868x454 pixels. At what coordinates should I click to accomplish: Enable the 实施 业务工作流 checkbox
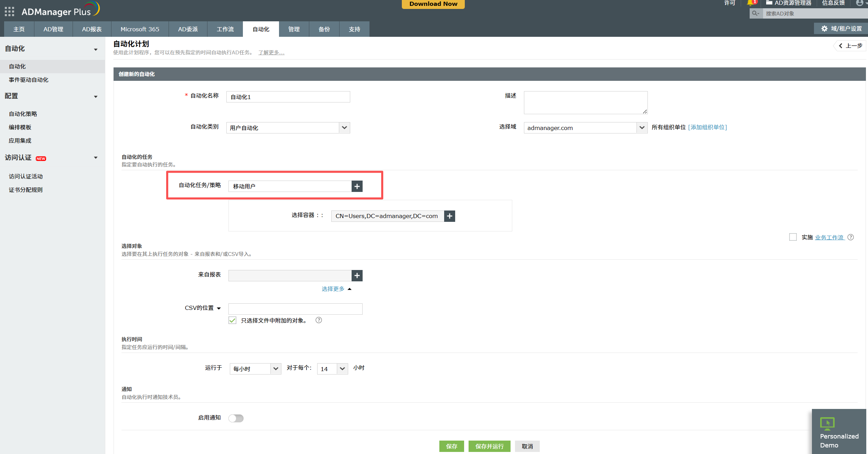point(793,237)
